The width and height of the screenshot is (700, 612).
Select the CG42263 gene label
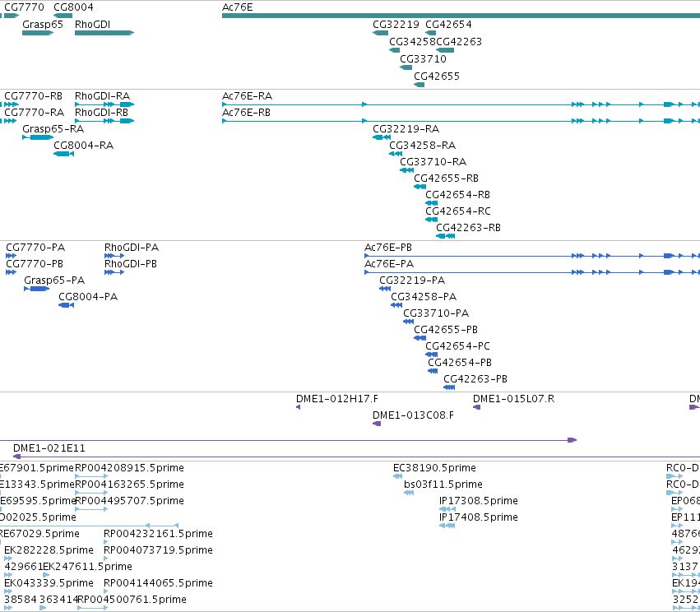(x=459, y=41)
